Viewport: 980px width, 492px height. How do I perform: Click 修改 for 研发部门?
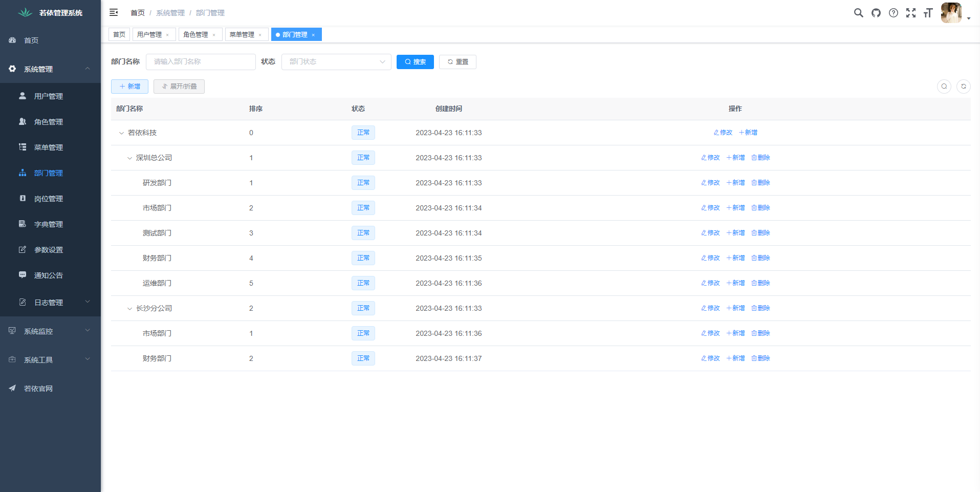tap(710, 183)
